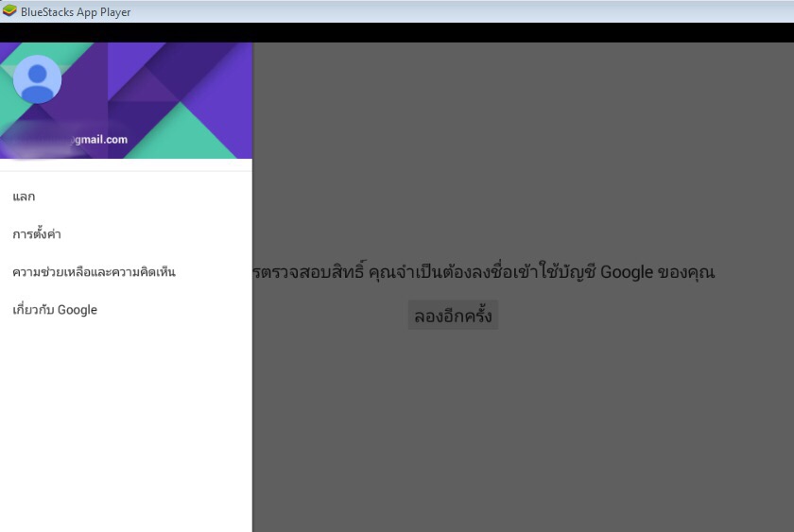The width and height of the screenshot is (794, 532).
Task: Open the แลก (Redeem) menu item
Action: [126, 197]
